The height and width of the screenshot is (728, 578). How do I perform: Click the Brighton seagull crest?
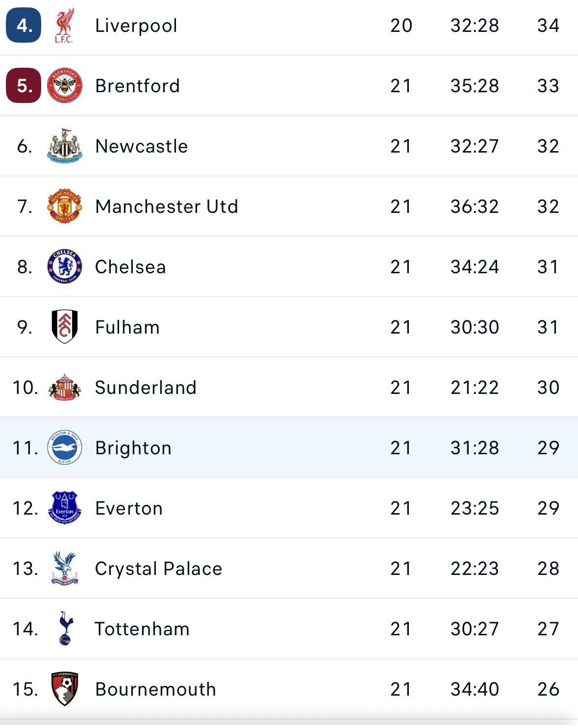(x=65, y=447)
